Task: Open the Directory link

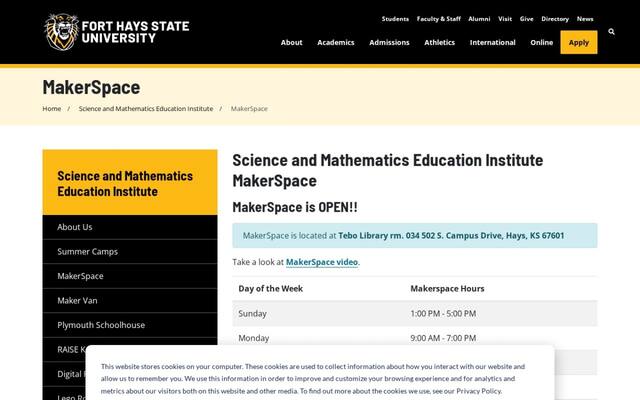Action: 555,19
